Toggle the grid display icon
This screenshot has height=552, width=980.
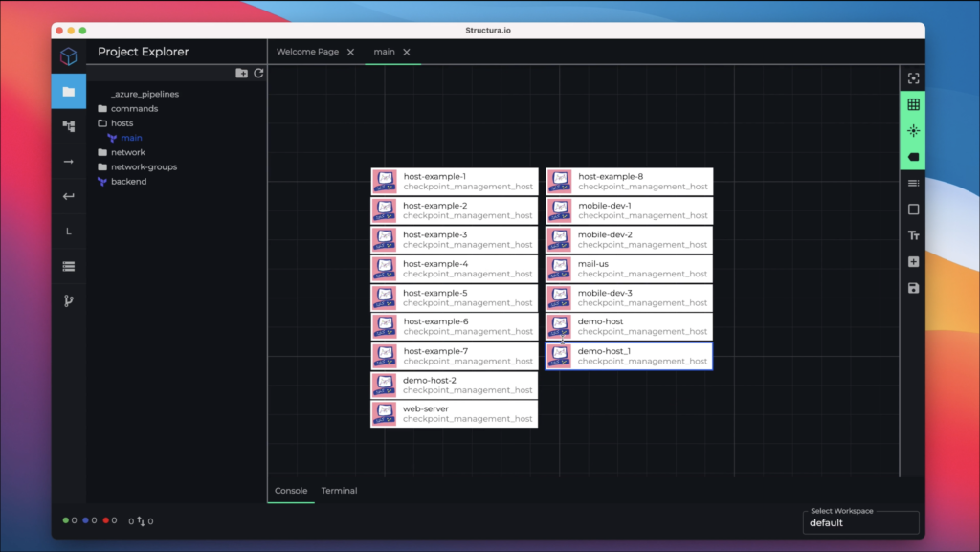[913, 104]
